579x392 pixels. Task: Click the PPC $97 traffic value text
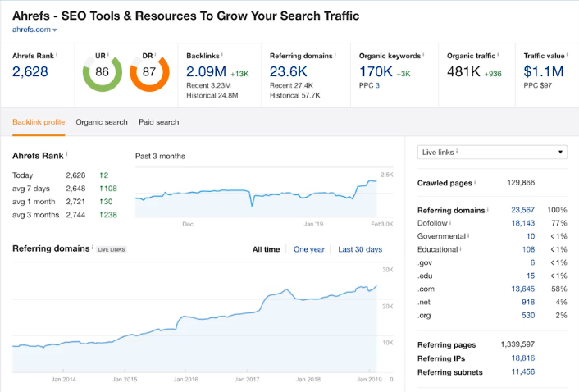[x=538, y=85]
